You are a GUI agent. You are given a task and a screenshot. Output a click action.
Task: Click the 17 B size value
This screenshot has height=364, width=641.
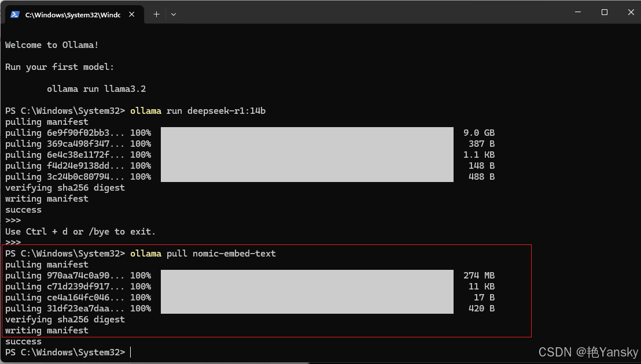pos(484,298)
